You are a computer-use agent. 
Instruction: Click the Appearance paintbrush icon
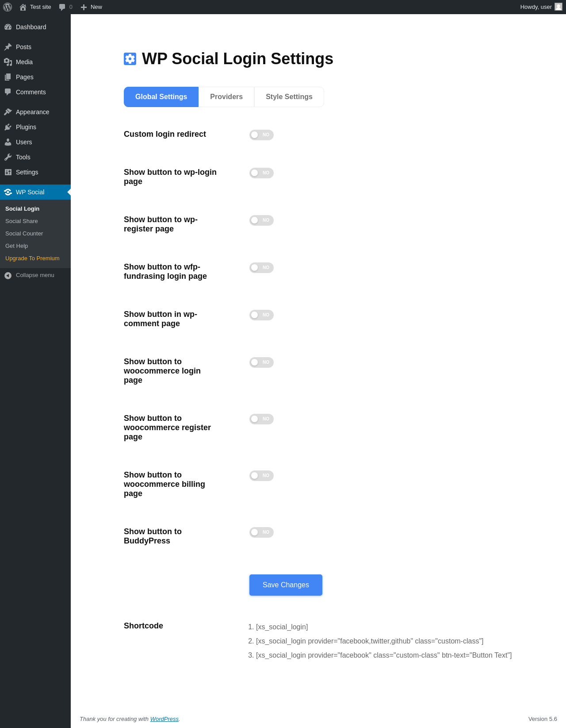click(8, 112)
